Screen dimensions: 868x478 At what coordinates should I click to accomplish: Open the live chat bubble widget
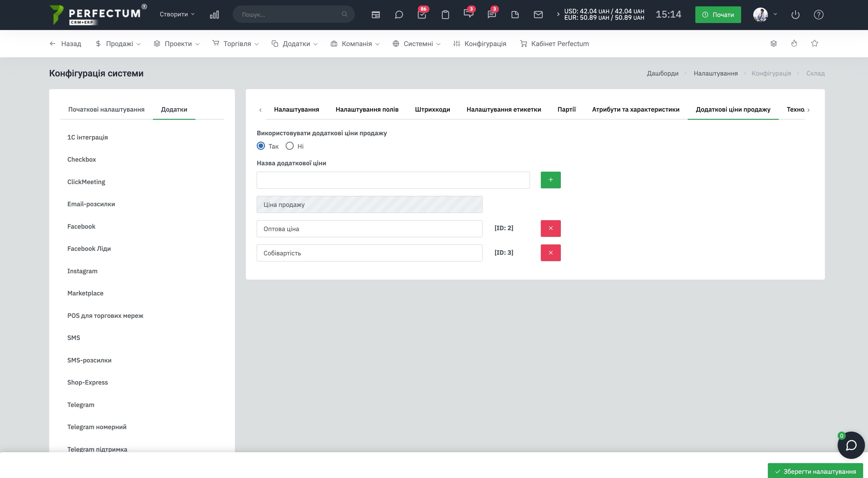click(x=851, y=445)
